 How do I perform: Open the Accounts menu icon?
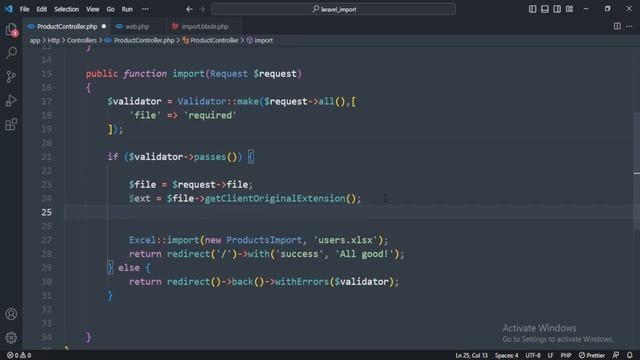click(x=11, y=313)
